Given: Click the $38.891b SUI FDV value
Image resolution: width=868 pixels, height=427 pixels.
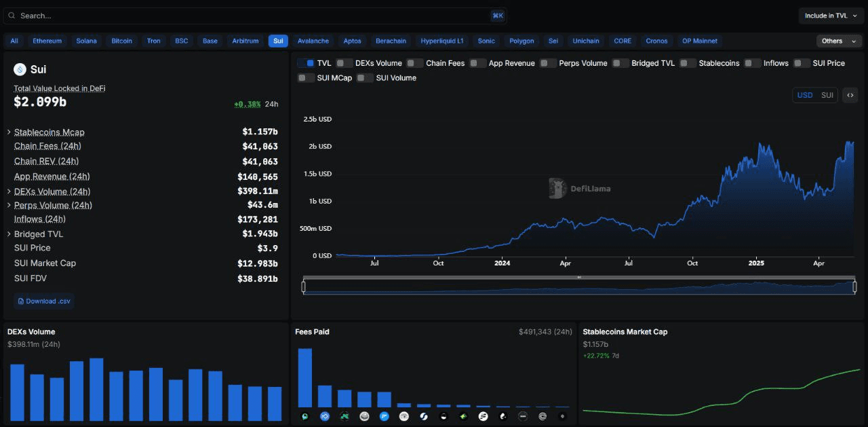Looking at the screenshot, I should click(258, 278).
